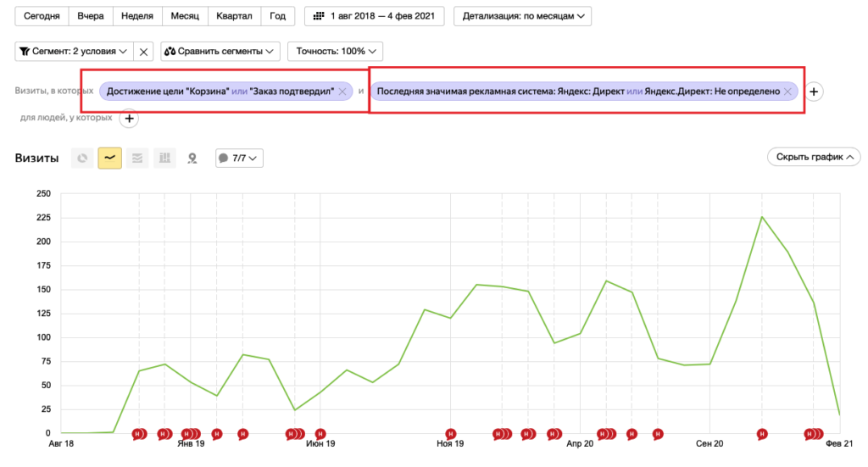The image size is (868, 467).
Task: Click the Визиты heading text
Action: 36,158
